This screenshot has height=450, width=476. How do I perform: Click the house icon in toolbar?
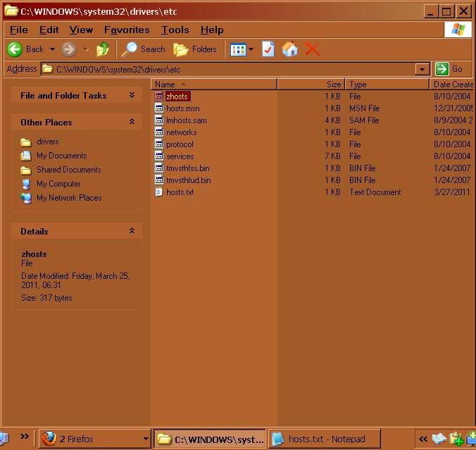[x=289, y=49]
